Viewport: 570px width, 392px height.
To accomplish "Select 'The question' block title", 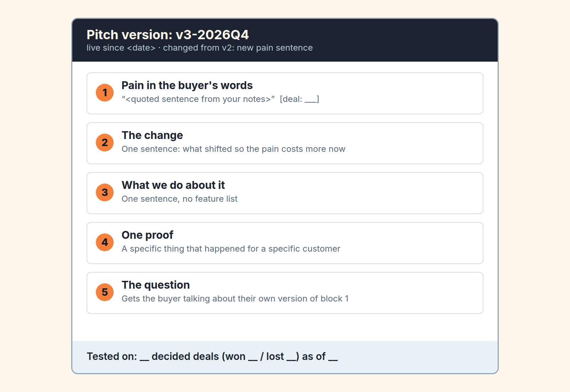I will [156, 285].
